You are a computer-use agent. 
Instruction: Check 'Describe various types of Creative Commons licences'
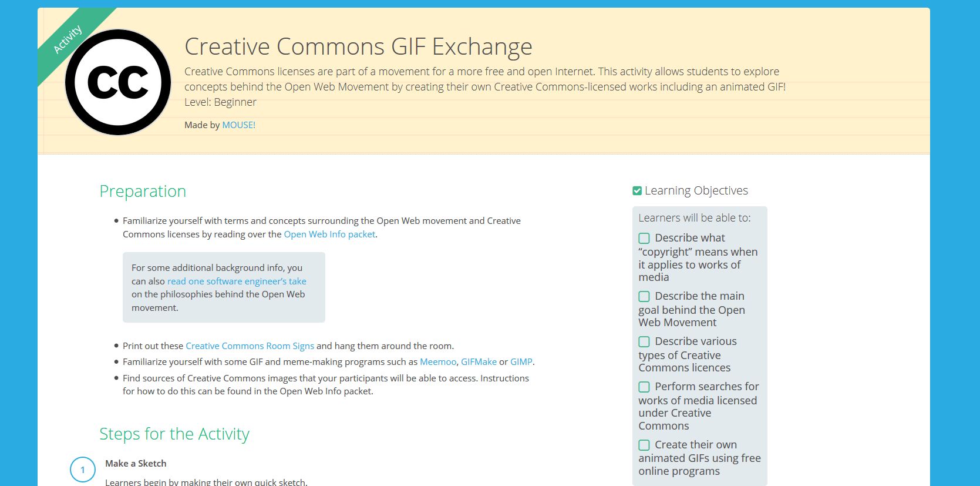pos(644,341)
